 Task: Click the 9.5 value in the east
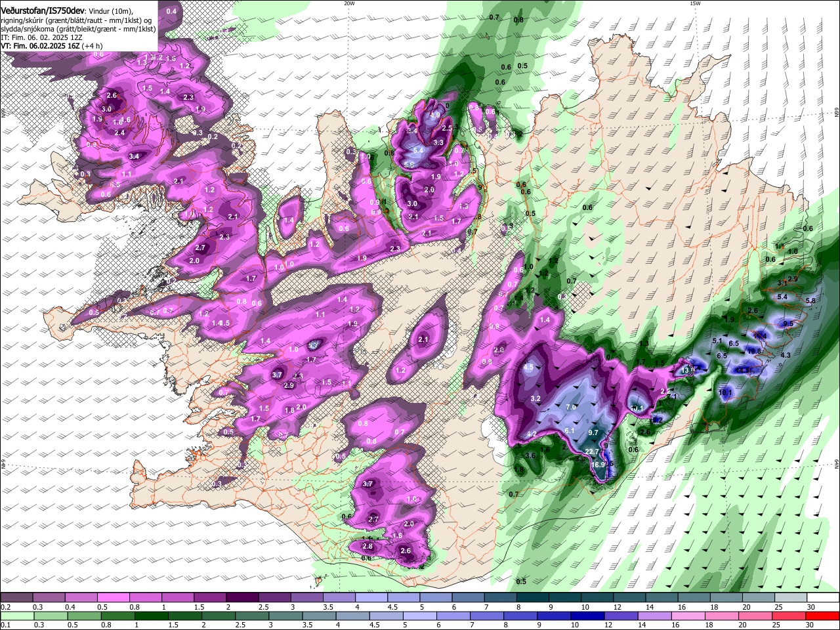tap(788, 324)
